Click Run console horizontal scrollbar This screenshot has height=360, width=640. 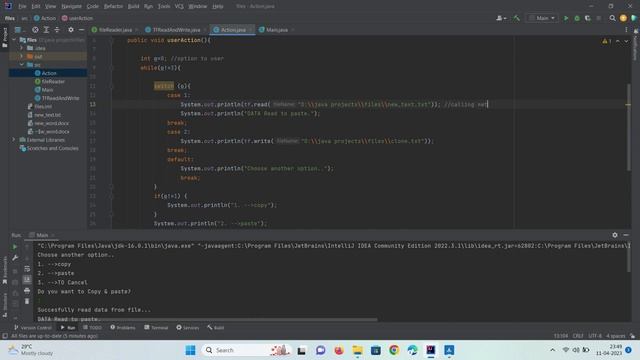tap(207, 320)
